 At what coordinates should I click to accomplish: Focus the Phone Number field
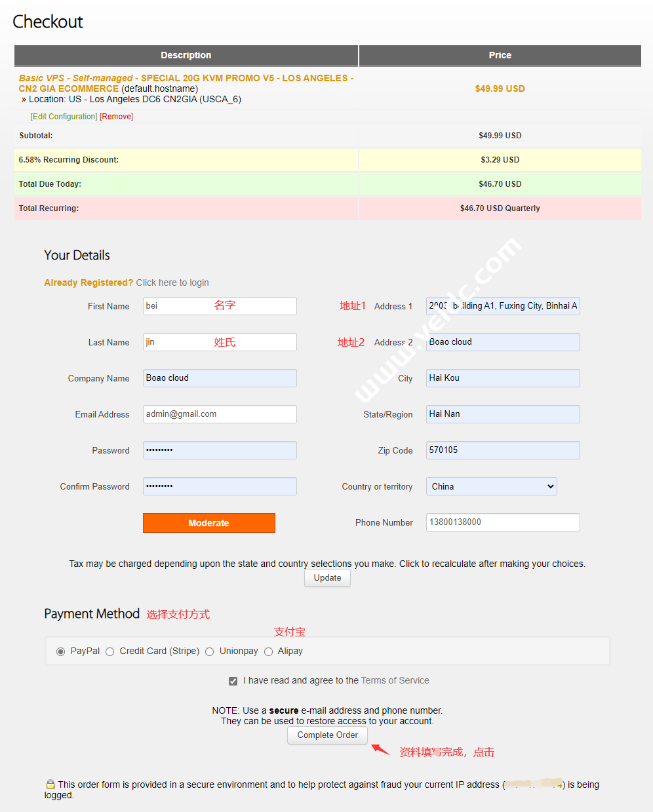(503, 522)
